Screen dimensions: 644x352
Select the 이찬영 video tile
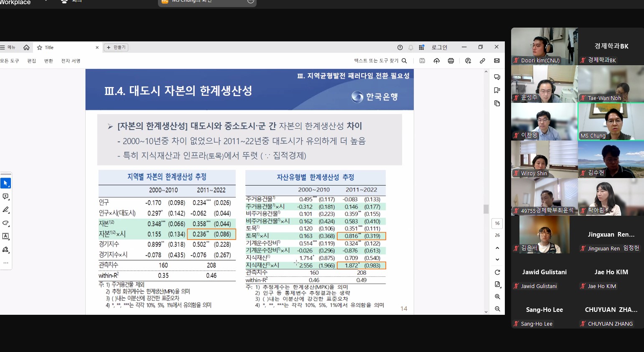[x=545, y=122]
